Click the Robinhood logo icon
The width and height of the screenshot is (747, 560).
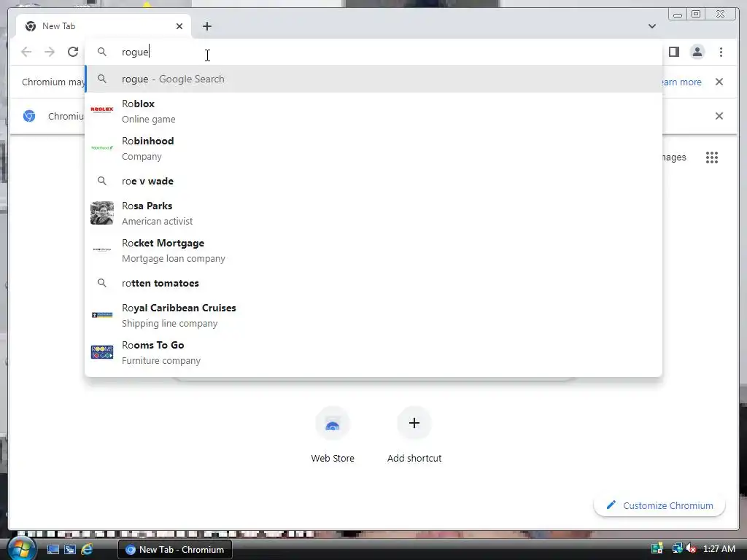(102, 147)
